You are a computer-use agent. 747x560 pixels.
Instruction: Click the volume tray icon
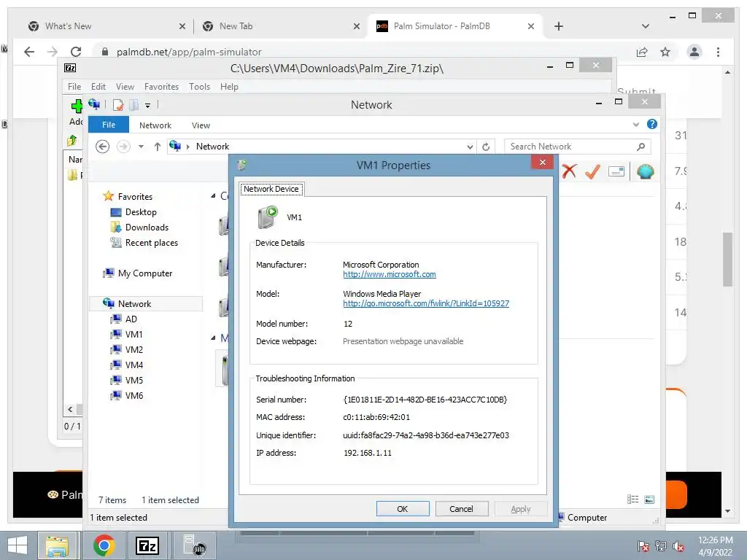678,547
